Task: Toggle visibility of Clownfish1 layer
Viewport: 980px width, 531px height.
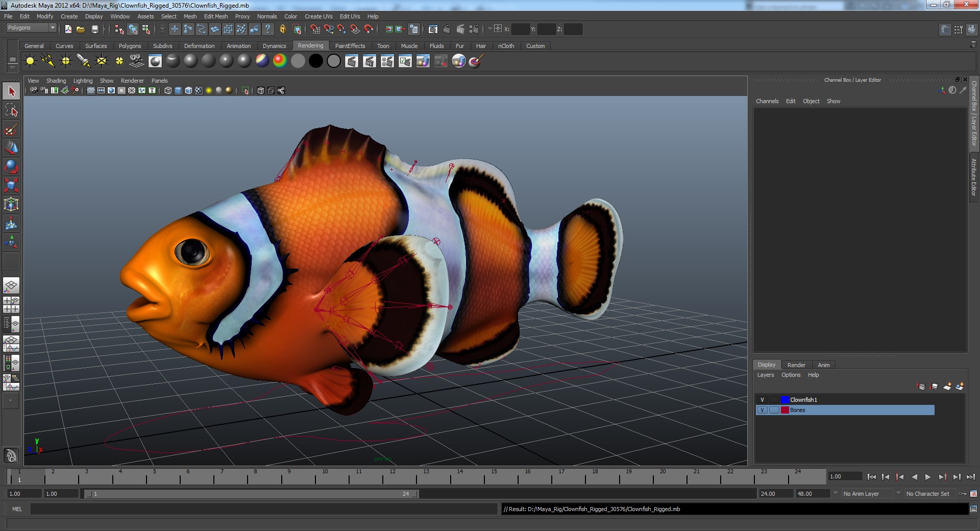Action: coord(762,400)
